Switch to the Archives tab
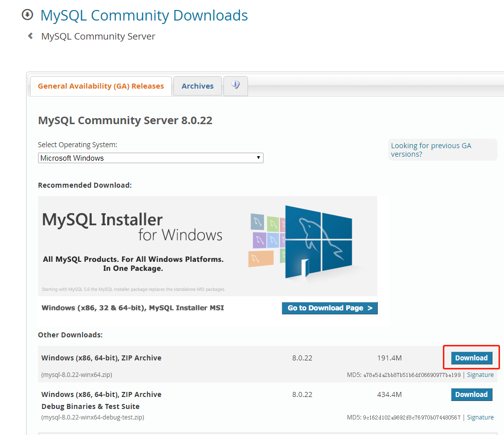504x435 pixels. (x=197, y=86)
